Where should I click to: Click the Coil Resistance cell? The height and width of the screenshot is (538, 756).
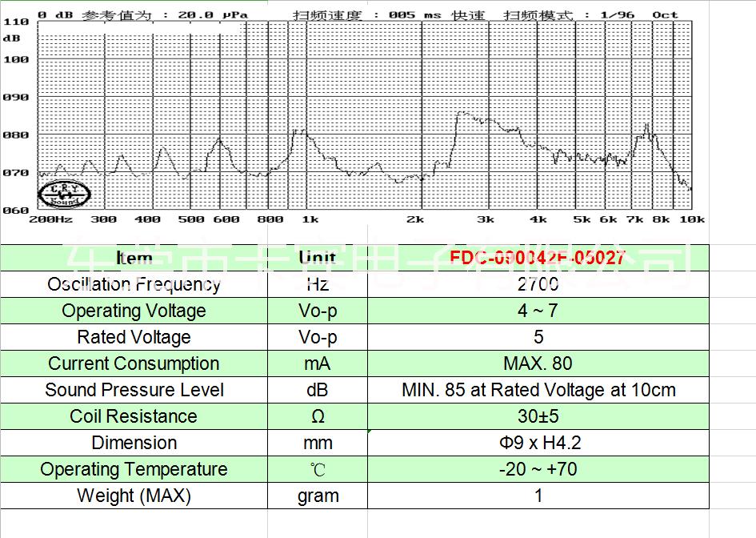point(134,416)
